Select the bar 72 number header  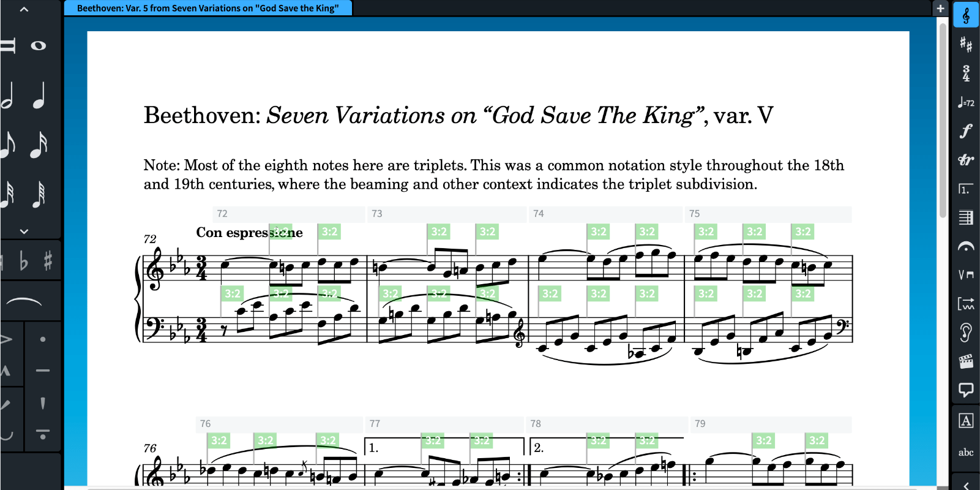pos(288,214)
